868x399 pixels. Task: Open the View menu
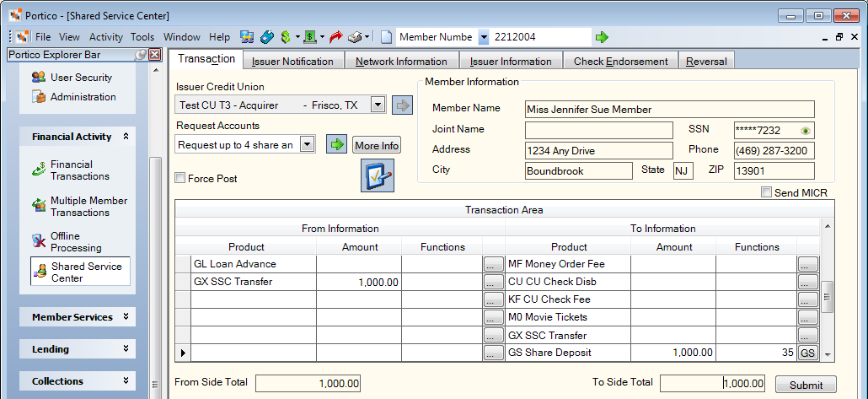[69, 37]
